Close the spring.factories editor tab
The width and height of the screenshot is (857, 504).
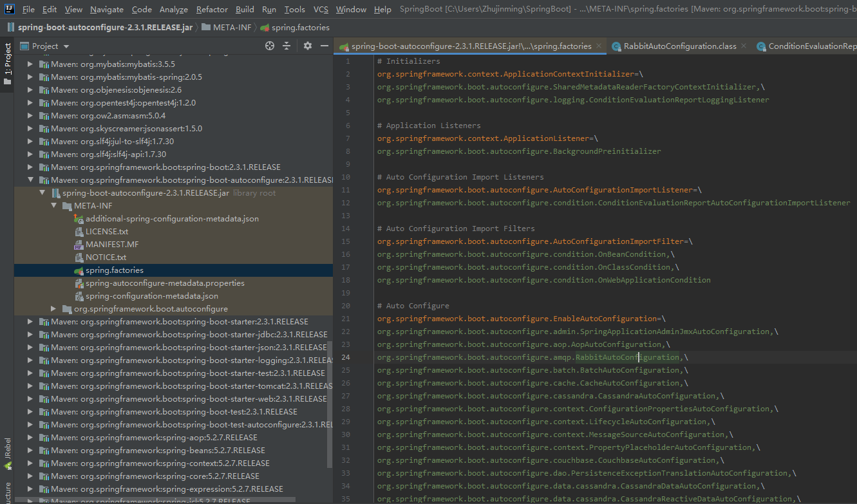(x=599, y=46)
